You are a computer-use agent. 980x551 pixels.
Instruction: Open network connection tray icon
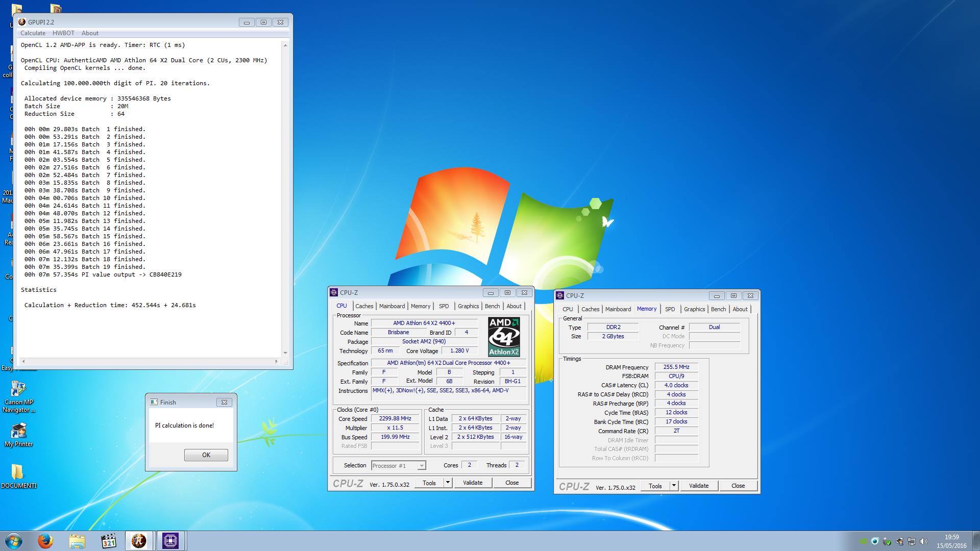[912, 541]
